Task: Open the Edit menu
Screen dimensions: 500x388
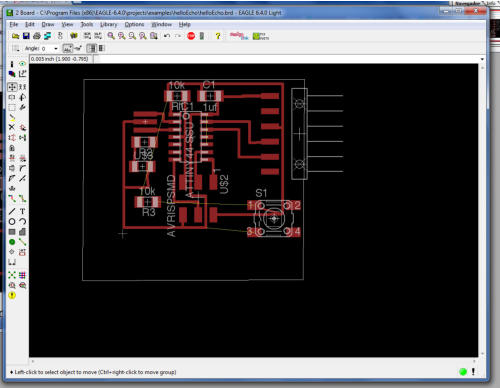Action: [30, 24]
